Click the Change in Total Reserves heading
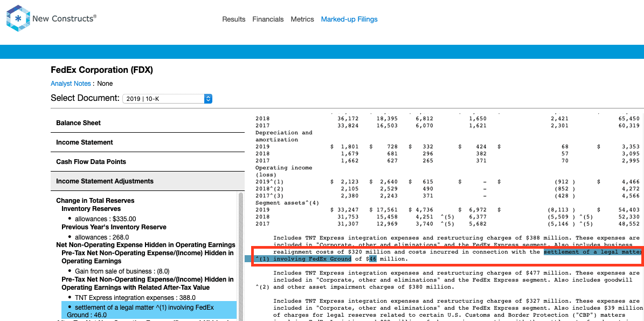The height and width of the screenshot is (321, 644). (x=95, y=201)
